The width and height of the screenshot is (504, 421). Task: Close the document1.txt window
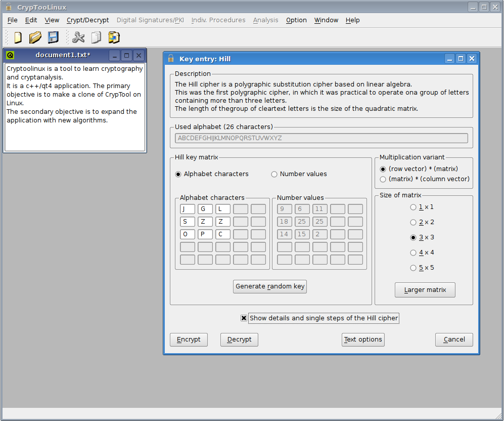click(x=139, y=56)
